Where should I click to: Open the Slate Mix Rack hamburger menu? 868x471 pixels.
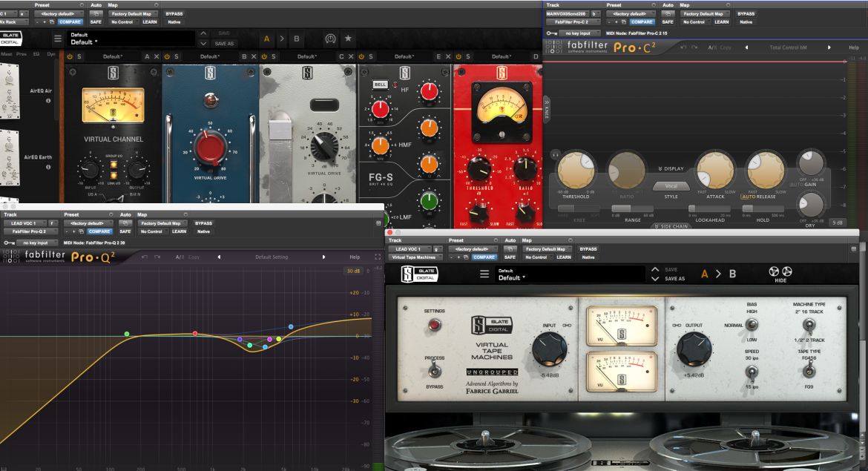pyautogui.click(x=58, y=39)
